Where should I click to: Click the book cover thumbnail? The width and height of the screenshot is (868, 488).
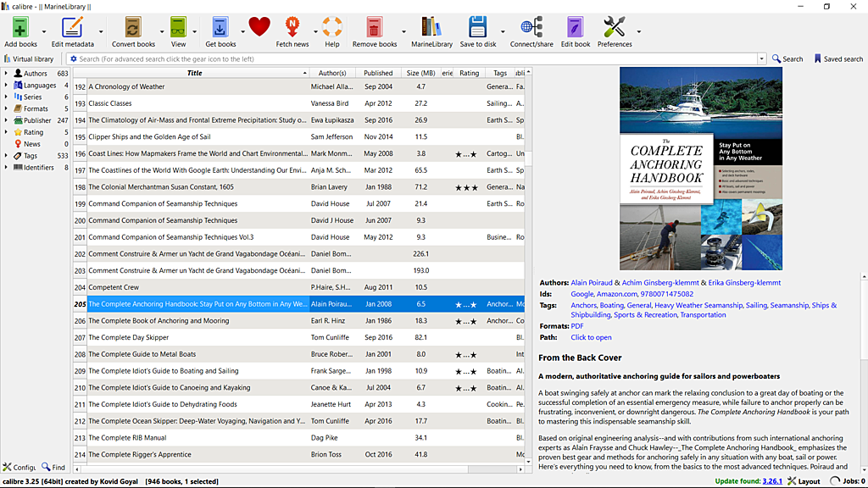[x=700, y=169]
